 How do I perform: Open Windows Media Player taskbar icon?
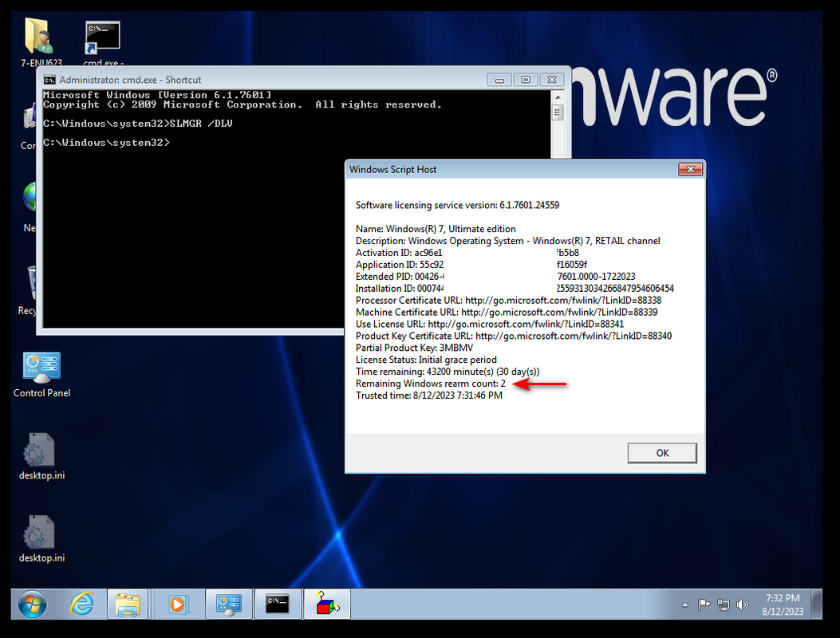(177, 605)
